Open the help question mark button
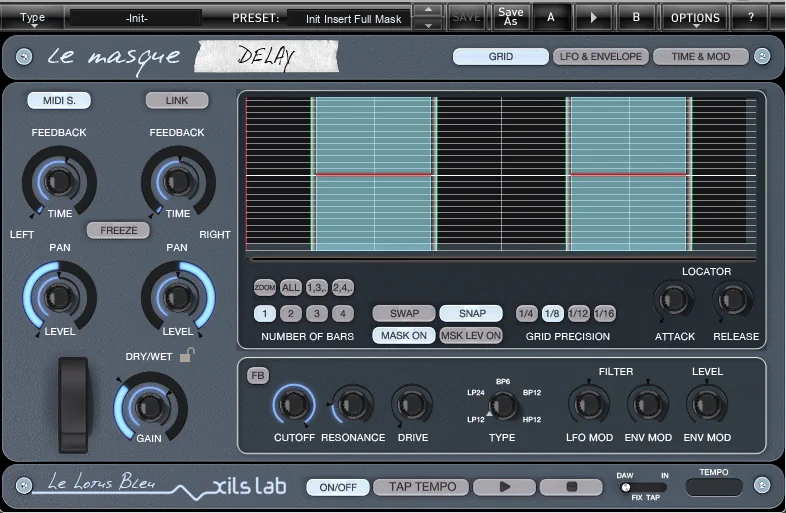 [750, 18]
